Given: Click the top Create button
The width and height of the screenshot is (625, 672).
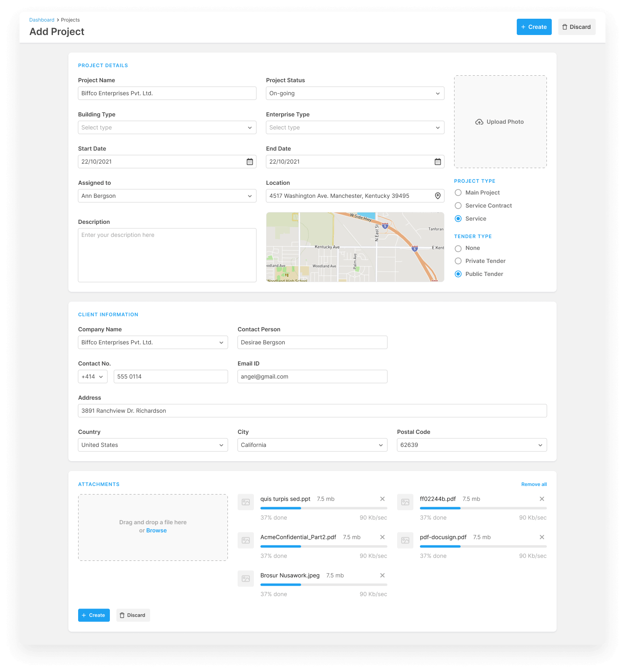Looking at the screenshot, I should tap(534, 27).
